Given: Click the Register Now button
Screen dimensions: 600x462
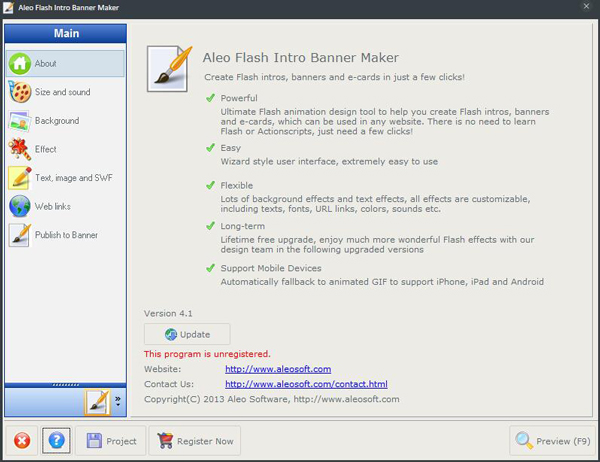Looking at the screenshot, I should [x=195, y=441].
